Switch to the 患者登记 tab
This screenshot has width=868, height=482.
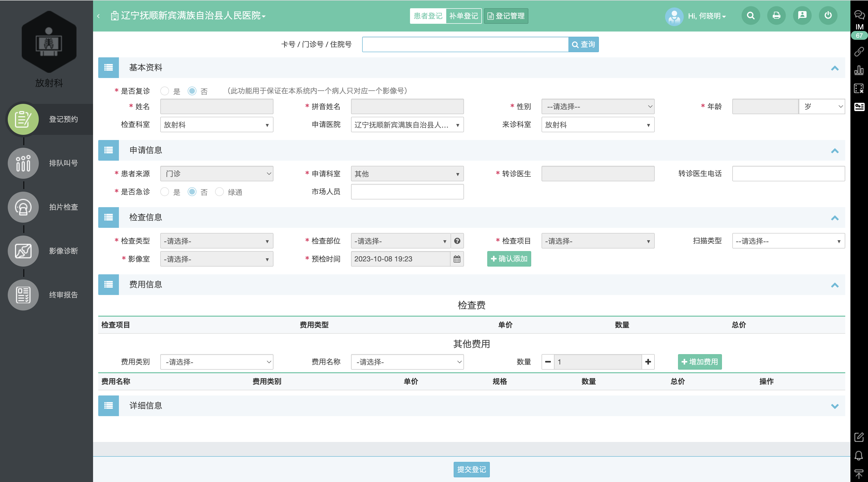click(x=428, y=16)
